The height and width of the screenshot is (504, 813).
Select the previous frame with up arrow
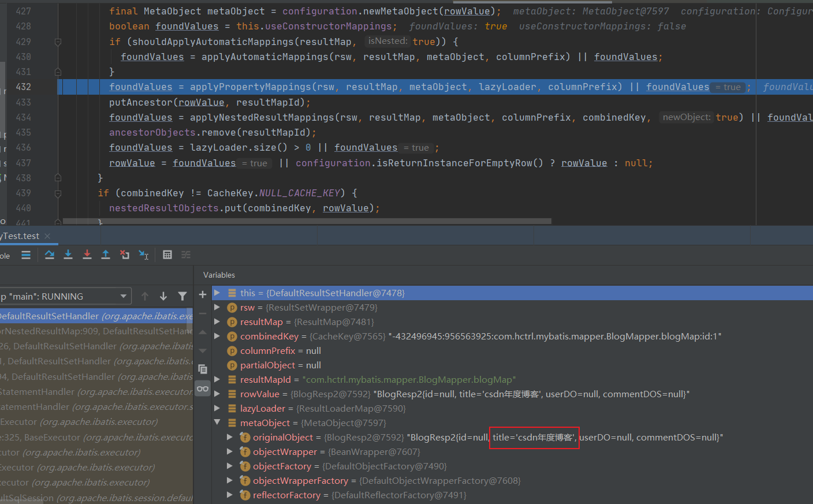[145, 296]
